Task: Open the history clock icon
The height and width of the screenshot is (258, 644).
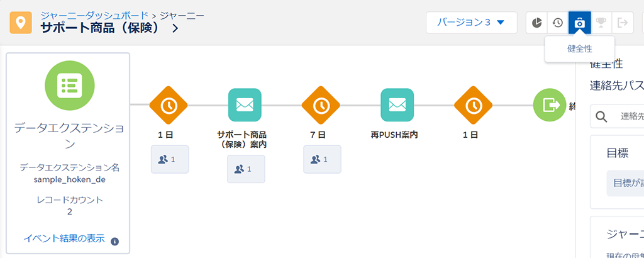Action: (x=558, y=23)
